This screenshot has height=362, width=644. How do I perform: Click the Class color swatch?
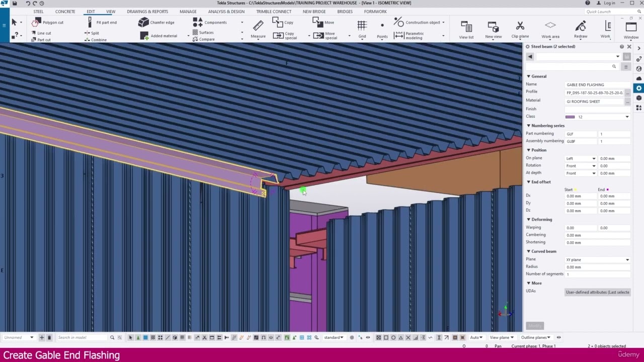tap(570, 117)
